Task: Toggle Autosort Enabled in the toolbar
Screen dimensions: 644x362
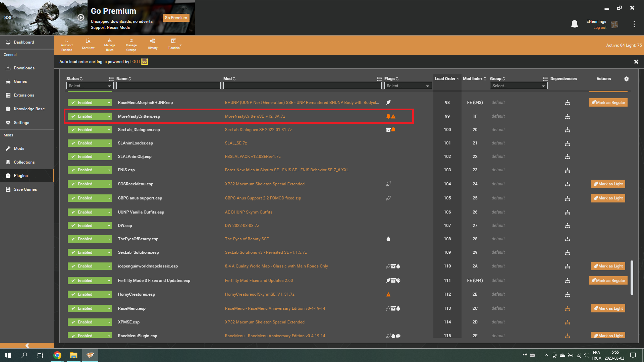Action: pos(67,45)
